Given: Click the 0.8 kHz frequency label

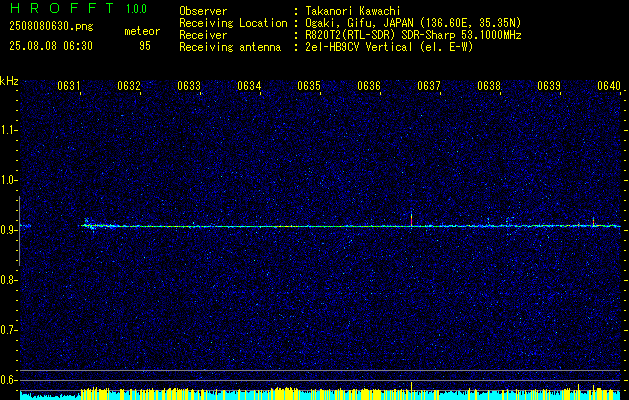Looking at the screenshot, I should 7,280.
